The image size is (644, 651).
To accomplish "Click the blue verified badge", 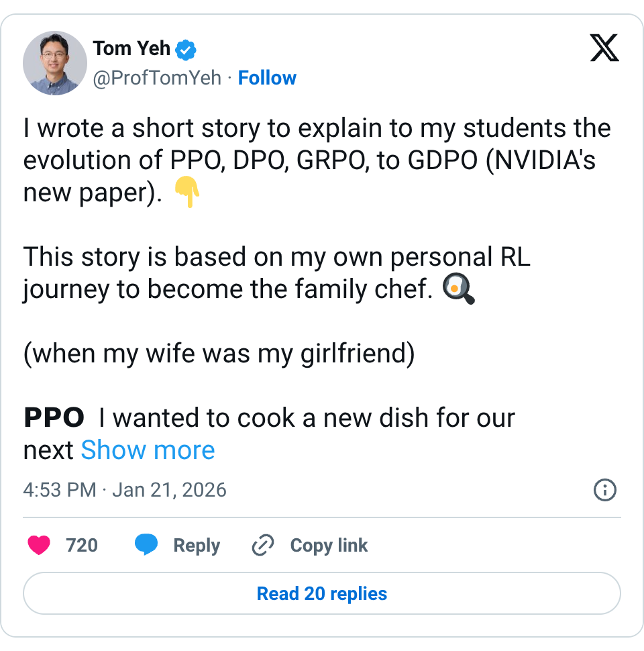I will tap(186, 49).
